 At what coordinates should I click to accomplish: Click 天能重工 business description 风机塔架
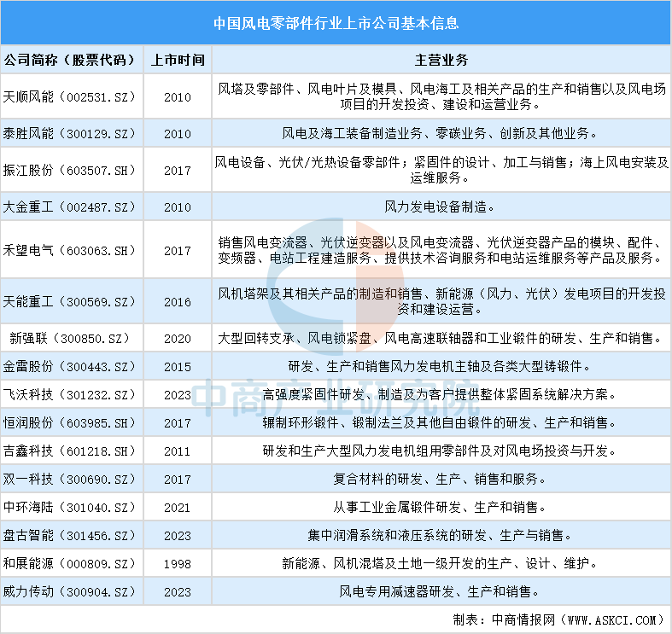click(441, 302)
